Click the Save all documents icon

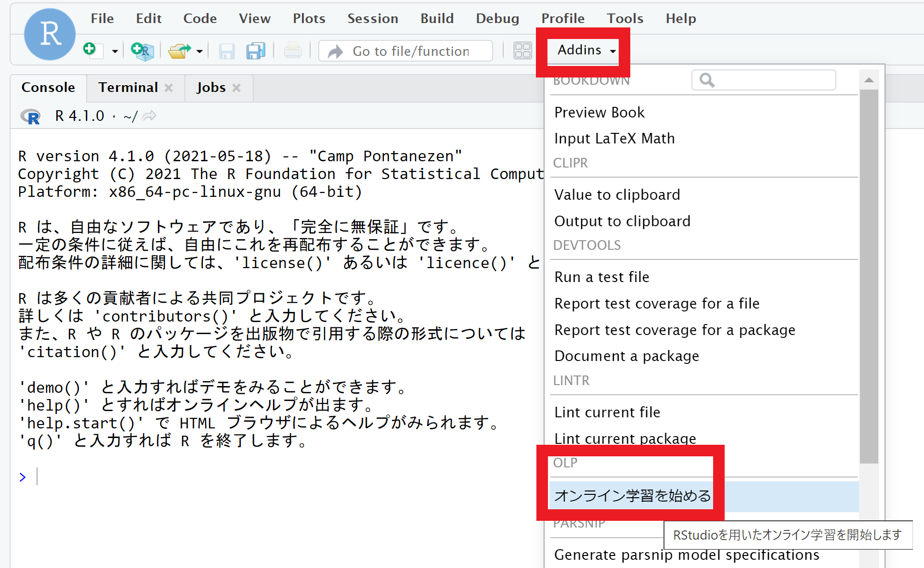point(256,51)
